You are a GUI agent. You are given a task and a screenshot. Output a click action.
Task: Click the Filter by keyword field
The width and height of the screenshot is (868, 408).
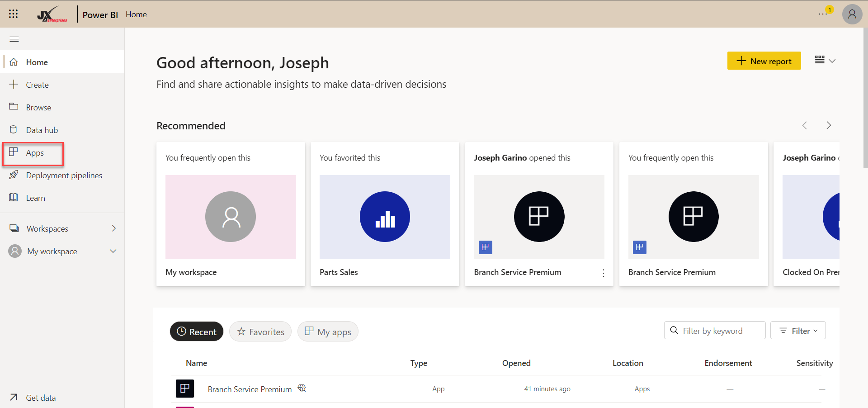click(x=715, y=330)
